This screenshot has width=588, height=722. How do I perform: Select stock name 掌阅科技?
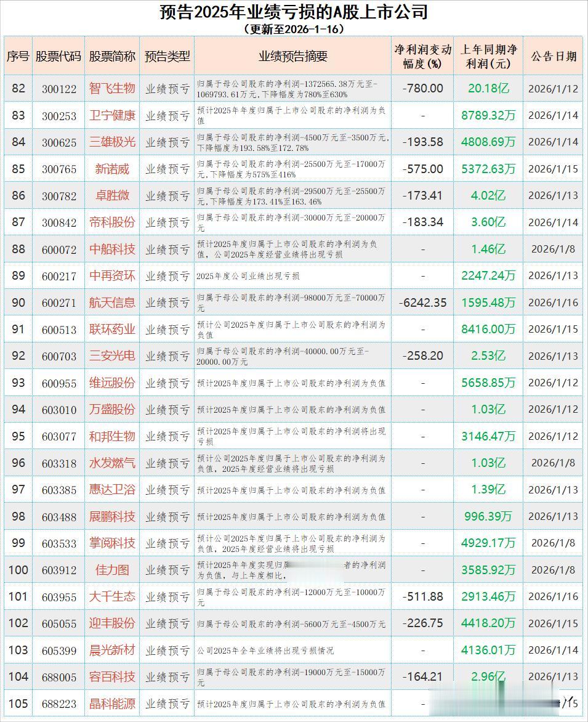point(112,543)
